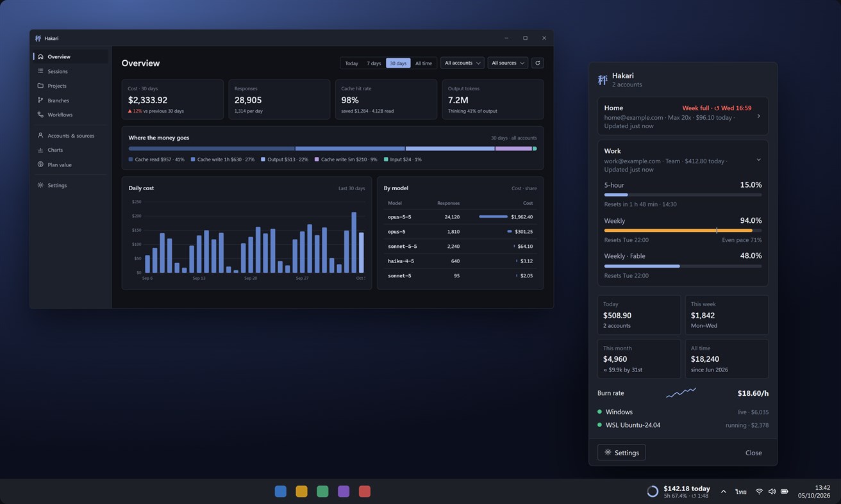Click the Weekly 94.0% usage bar
The height and width of the screenshot is (504, 841).
683,230
